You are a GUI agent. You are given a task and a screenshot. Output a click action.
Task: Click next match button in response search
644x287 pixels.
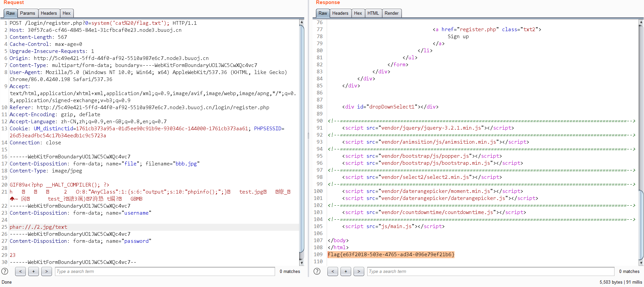(359, 271)
